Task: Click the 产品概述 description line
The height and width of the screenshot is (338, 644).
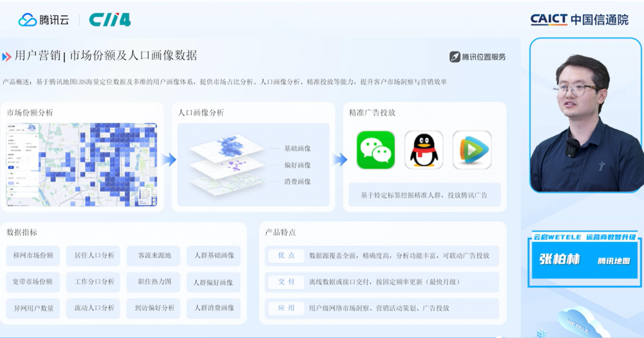Action: (x=225, y=82)
